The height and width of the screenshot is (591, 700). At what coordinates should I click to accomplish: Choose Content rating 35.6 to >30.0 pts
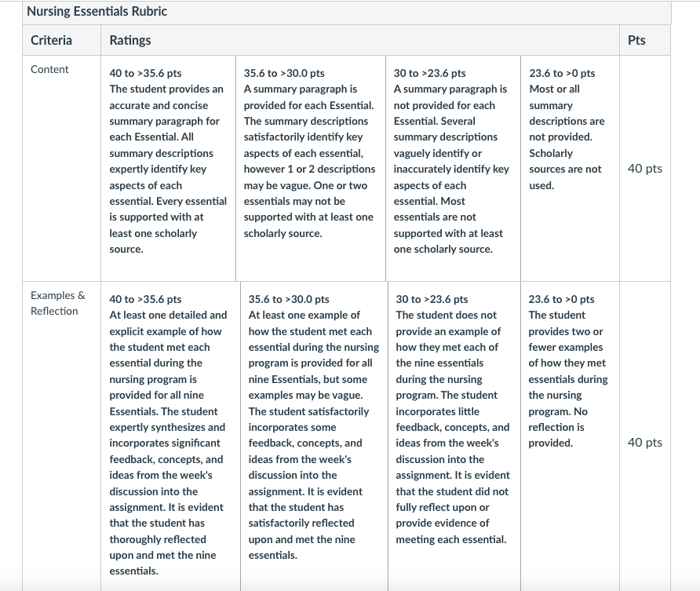(x=311, y=168)
